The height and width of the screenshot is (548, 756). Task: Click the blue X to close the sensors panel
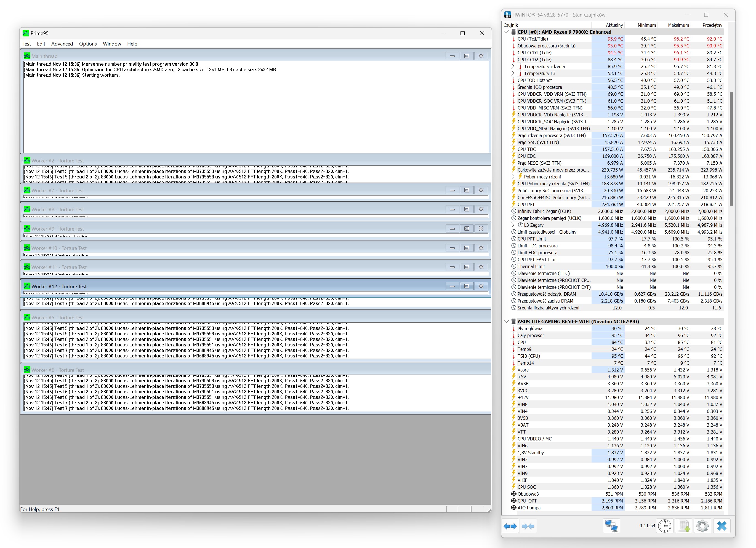[721, 526]
